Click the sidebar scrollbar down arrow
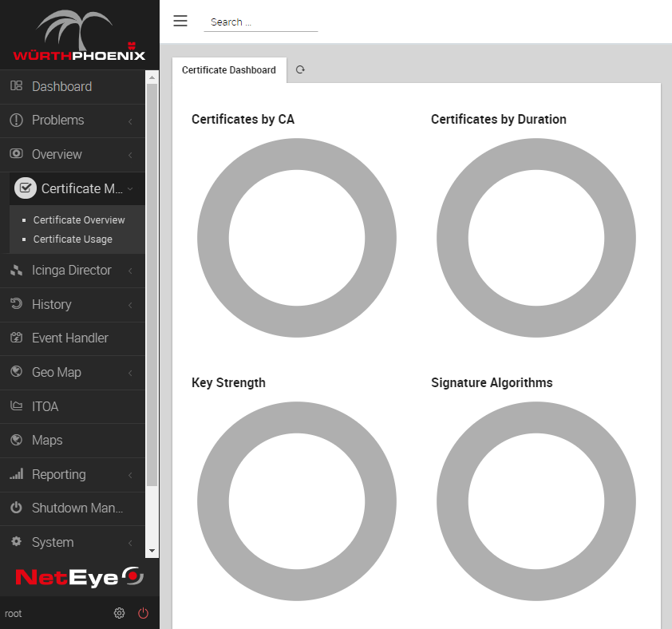This screenshot has width=672, height=629. click(152, 551)
